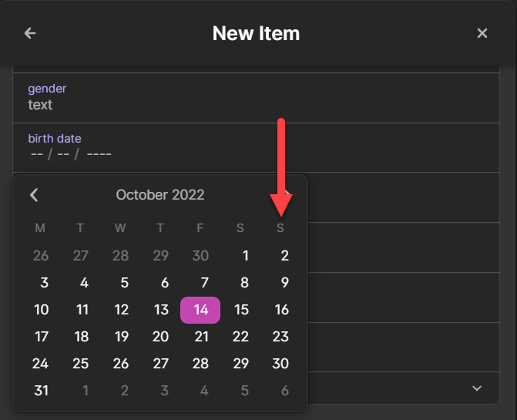Select October 9 on the calendar
The height and width of the screenshot is (420, 517).
point(284,283)
